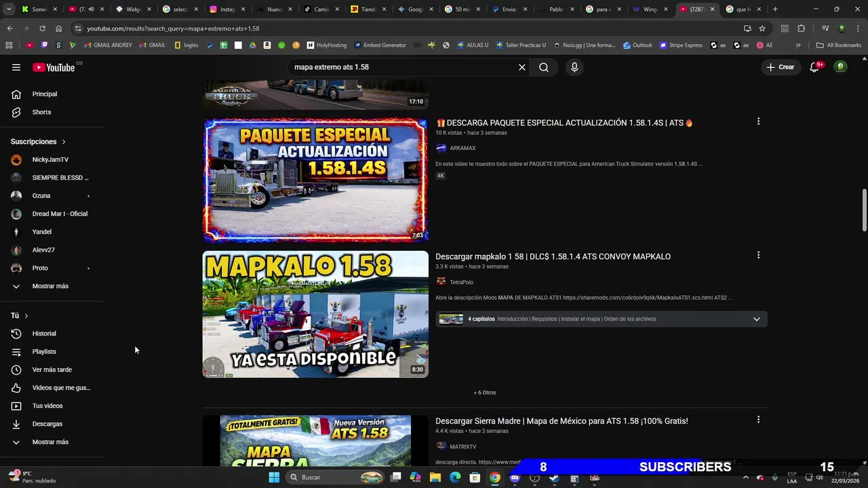The width and height of the screenshot is (868, 488).
Task: Open new Chrome tab with plus
Action: (775, 9)
